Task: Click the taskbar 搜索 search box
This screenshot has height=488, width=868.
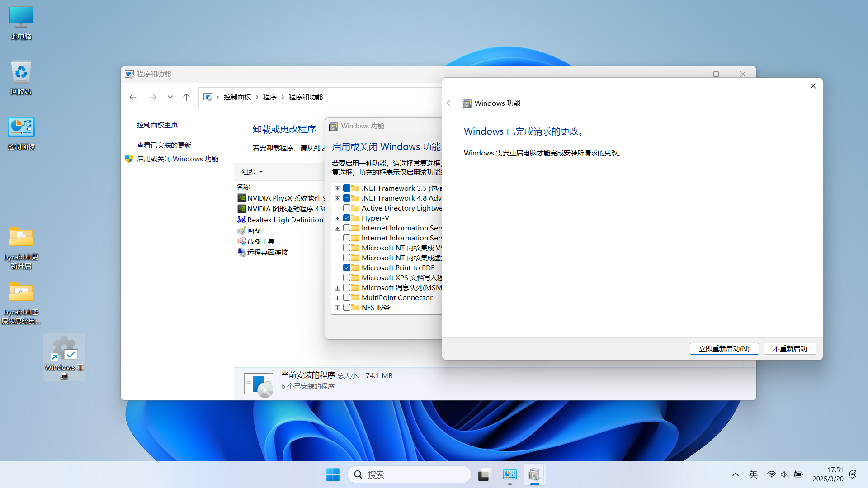Action: [410, 474]
